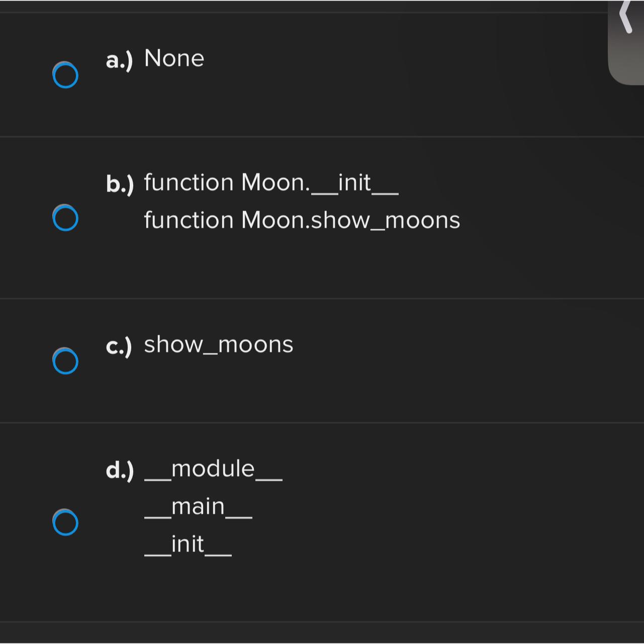Image resolution: width=644 pixels, height=644 pixels.
Task: Click the '__main__' answer text
Action: click(199, 506)
